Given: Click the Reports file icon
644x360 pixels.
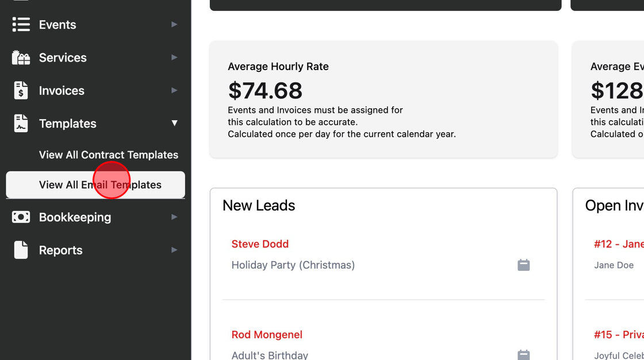Looking at the screenshot, I should click(21, 250).
